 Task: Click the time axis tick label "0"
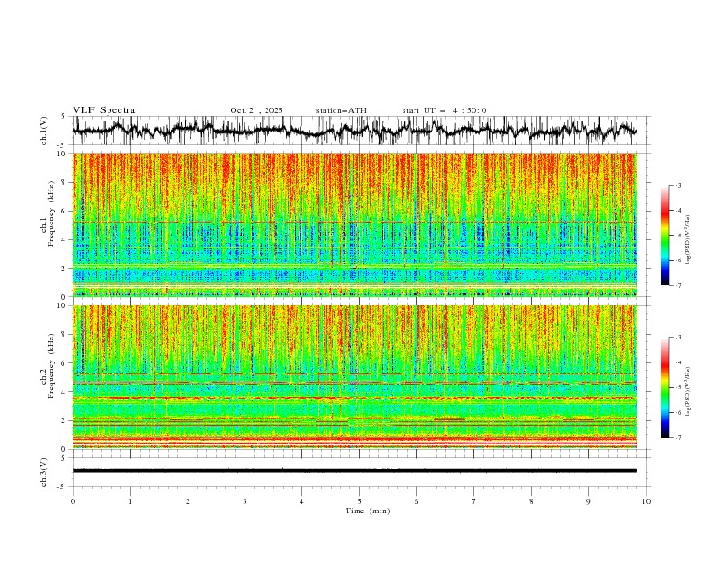point(73,501)
